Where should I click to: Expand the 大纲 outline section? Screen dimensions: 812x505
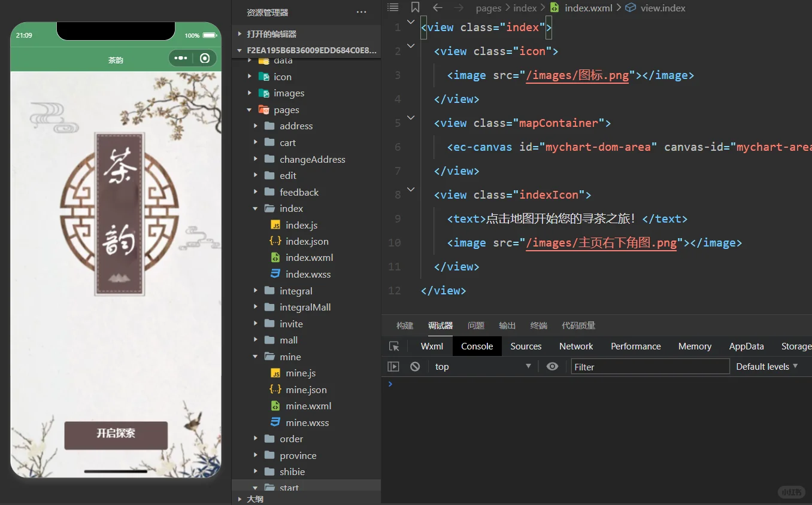[240, 499]
